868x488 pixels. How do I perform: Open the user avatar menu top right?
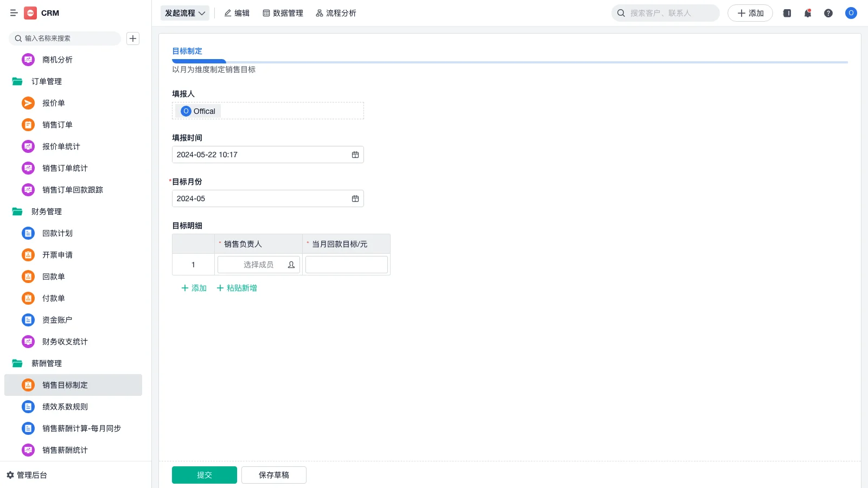click(851, 13)
